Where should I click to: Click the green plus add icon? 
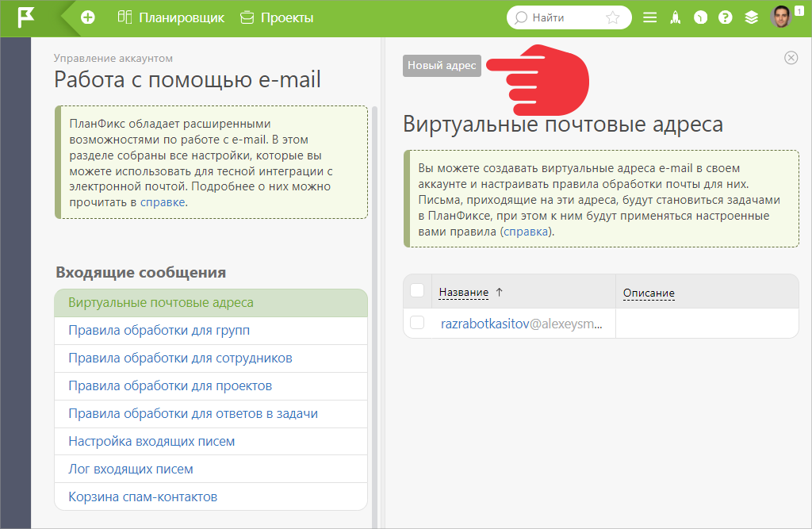(88, 17)
